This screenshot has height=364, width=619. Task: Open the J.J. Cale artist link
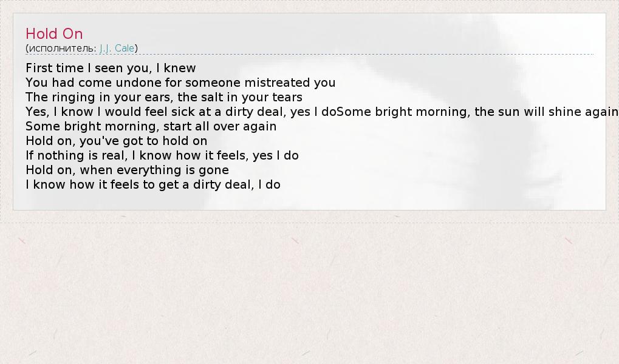tap(117, 49)
